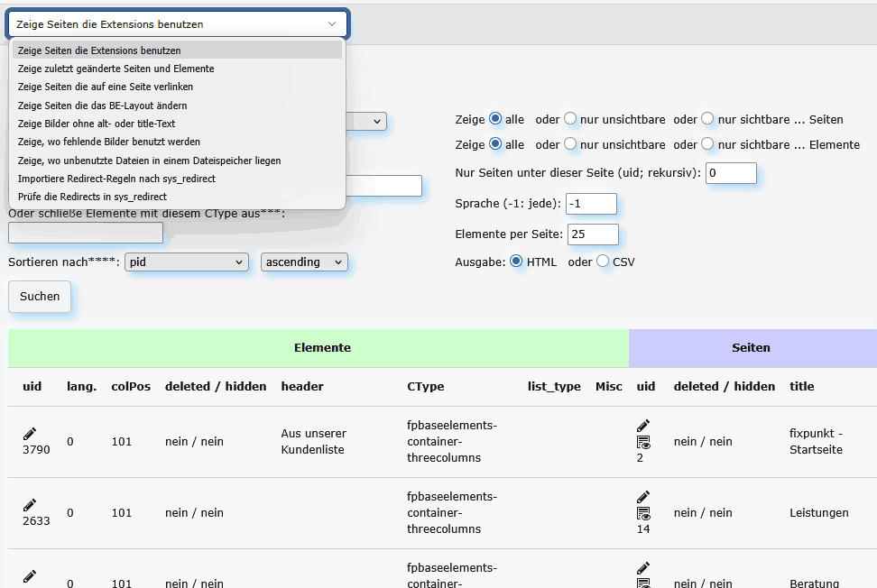Select alle radio for Seiten

tap(495, 118)
